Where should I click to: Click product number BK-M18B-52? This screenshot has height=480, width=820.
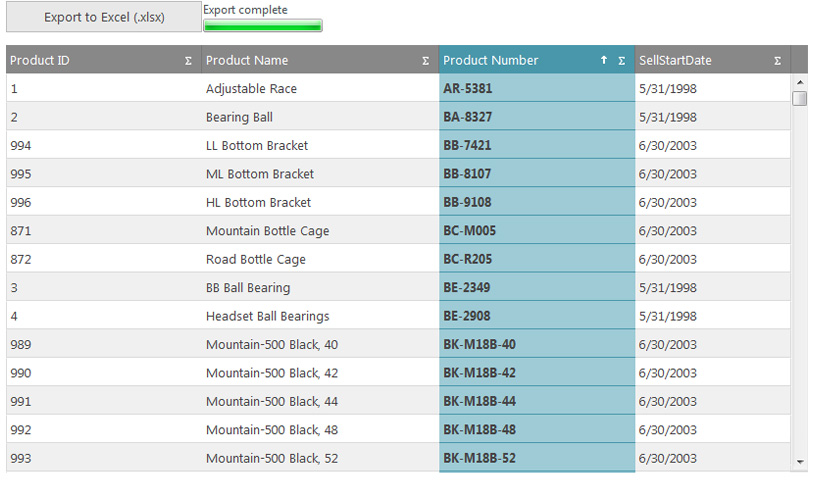(537, 458)
